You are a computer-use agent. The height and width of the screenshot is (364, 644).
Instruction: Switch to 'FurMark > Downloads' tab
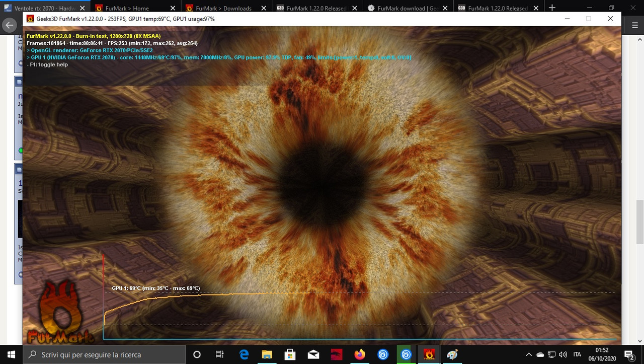pos(226,8)
